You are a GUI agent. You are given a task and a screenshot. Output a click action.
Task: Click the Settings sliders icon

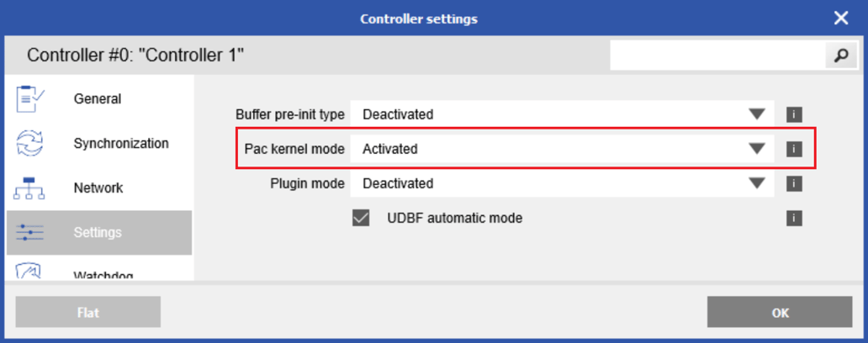30,233
